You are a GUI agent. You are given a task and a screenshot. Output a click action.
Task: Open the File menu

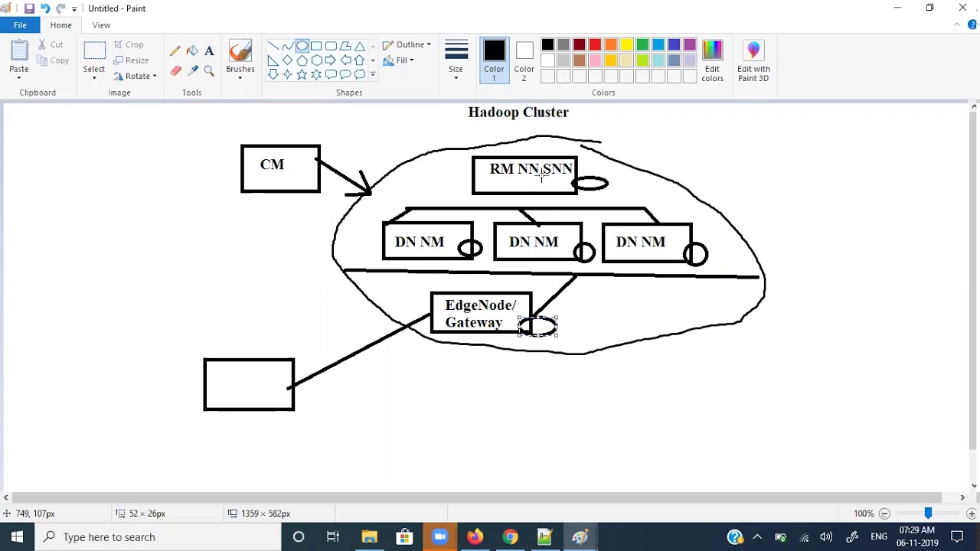coord(20,25)
